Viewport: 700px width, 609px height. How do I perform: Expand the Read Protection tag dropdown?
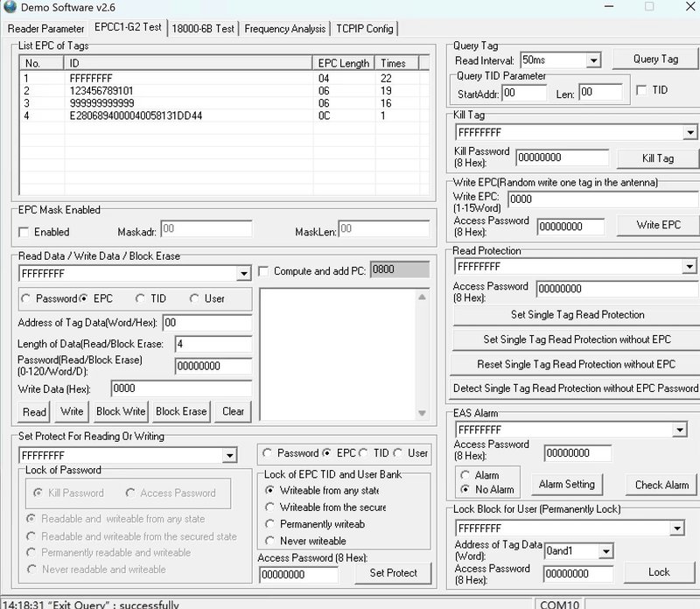[x=689, y=267]
